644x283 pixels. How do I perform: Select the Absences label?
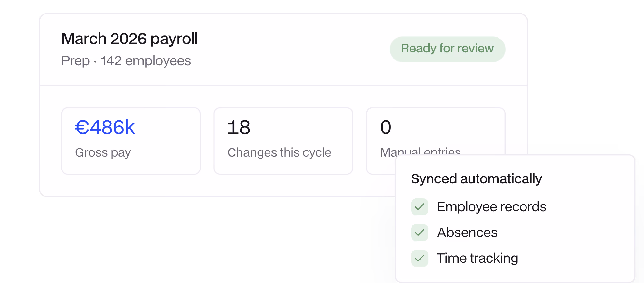click(467, 233)
